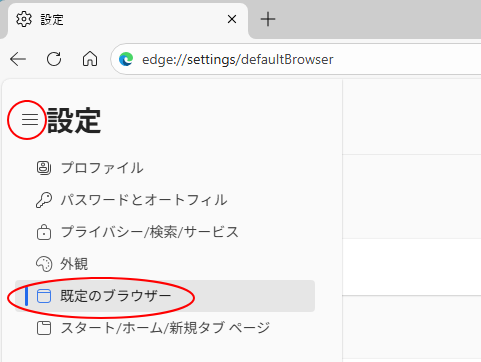Click the gear icon on 設定 tab

coord(24,19)
